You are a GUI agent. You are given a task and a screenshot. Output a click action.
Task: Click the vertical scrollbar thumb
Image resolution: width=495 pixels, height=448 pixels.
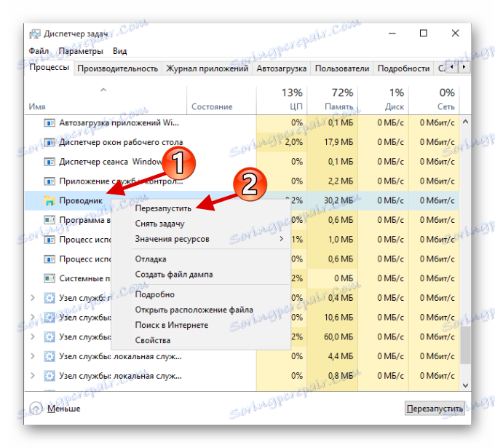point(465,345)
